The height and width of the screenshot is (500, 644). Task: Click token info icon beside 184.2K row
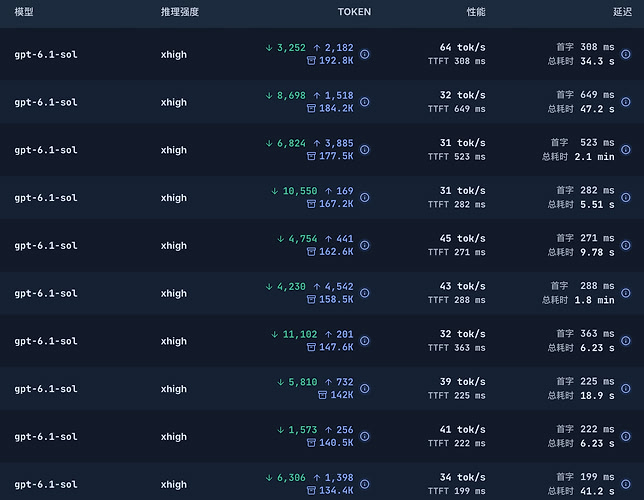pyautogui.click(x=364, y=102)
